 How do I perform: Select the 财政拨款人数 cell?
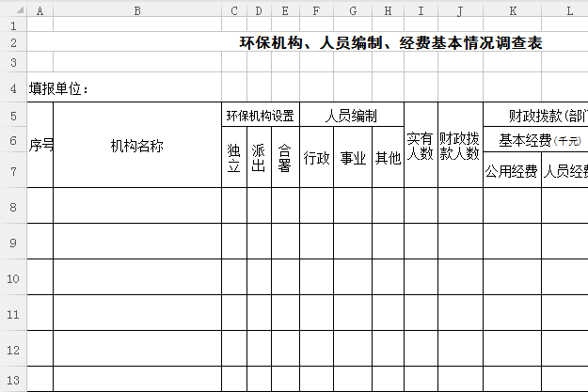click(460, 146)
